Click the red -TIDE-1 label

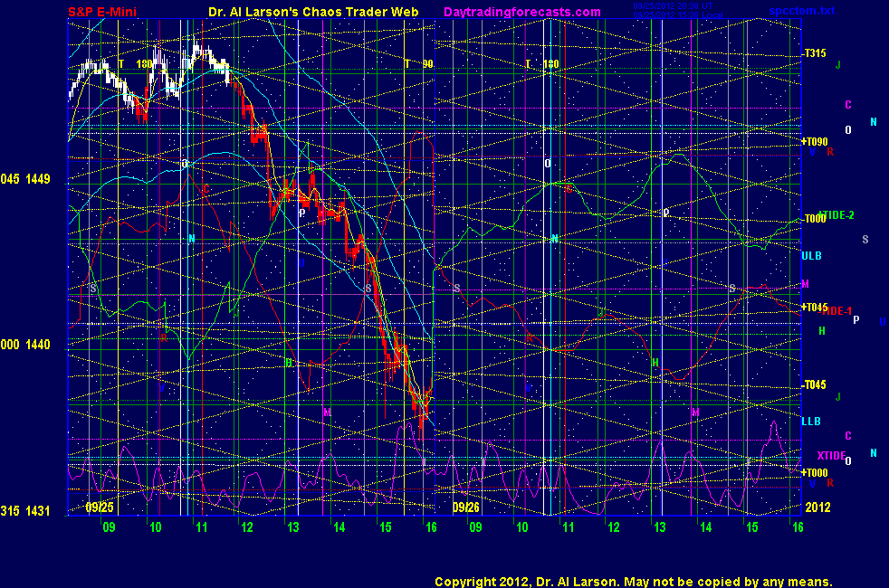point(836,311)
